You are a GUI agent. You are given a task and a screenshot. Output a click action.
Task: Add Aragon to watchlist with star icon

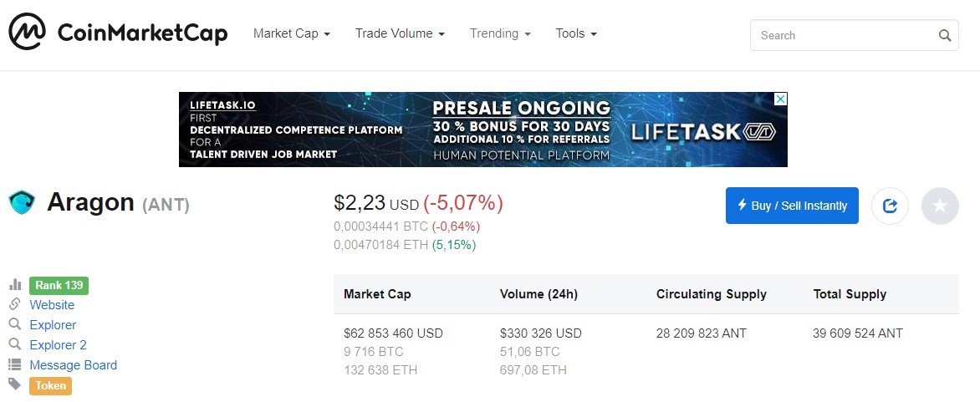click(939, 206)
